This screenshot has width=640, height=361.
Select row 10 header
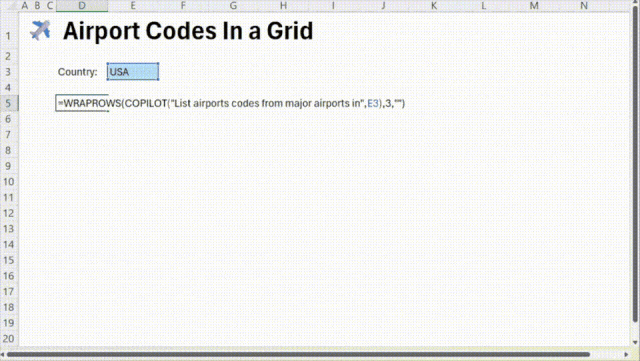8,182
